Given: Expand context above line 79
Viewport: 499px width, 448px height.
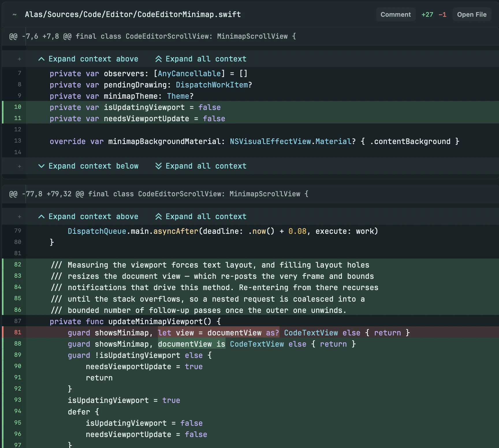Looking at the screenshot, I should (88, 216).
